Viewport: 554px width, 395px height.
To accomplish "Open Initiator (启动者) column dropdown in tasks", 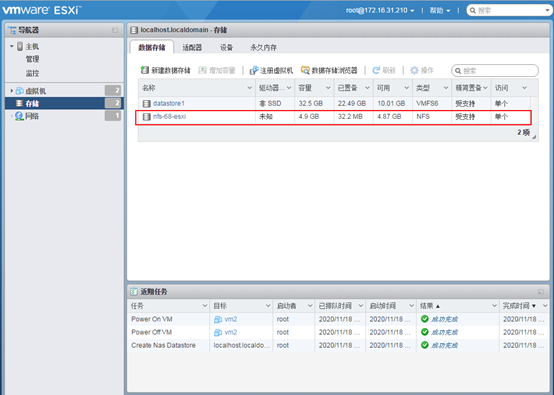I will point(310,306).
